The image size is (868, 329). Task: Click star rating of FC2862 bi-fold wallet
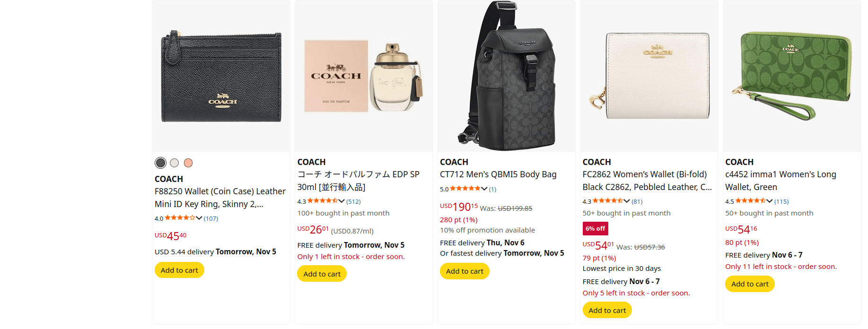[x=607, y=201]
